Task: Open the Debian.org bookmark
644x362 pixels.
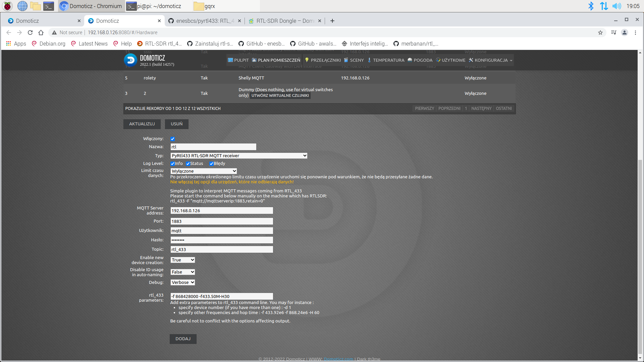Action: [x=49, y=44]
